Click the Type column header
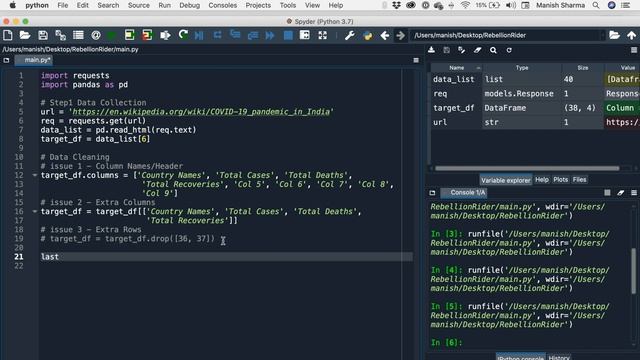Viewport: 640px width, 360px height. point(522,68)
